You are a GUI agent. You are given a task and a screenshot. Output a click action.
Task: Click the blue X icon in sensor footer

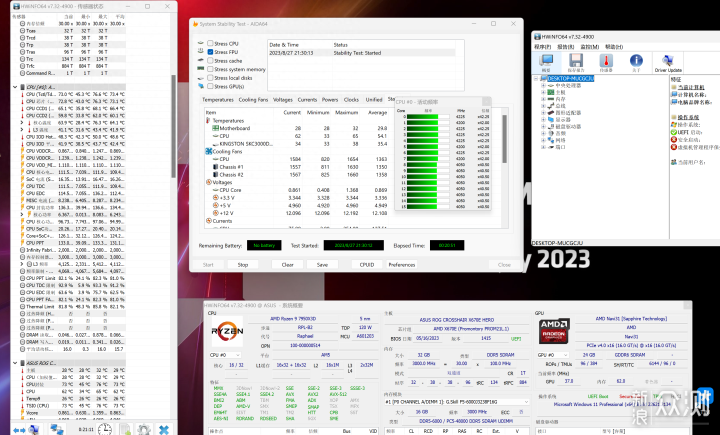tap(164, 430)
